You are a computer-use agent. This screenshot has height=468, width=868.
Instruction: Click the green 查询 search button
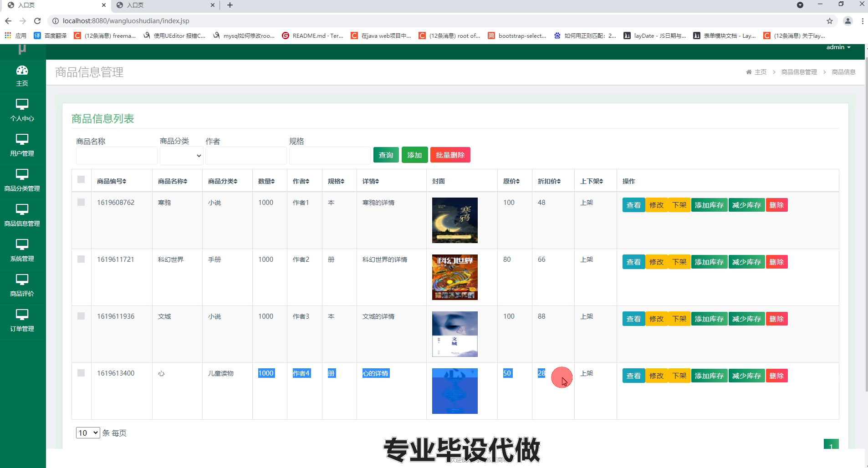[x=386, y=155]
